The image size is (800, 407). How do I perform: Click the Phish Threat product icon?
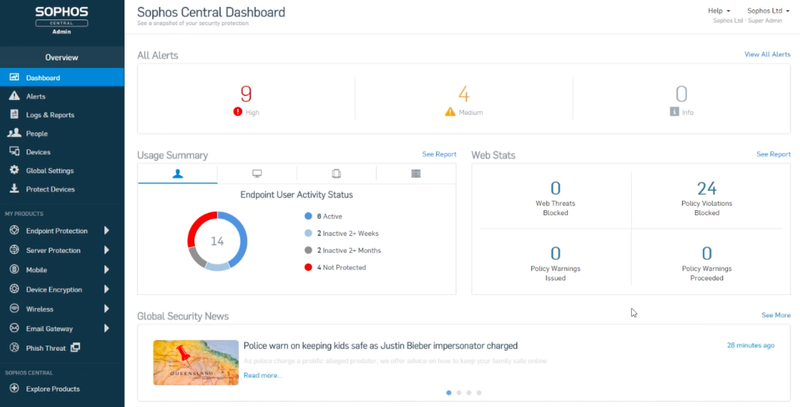14,348
